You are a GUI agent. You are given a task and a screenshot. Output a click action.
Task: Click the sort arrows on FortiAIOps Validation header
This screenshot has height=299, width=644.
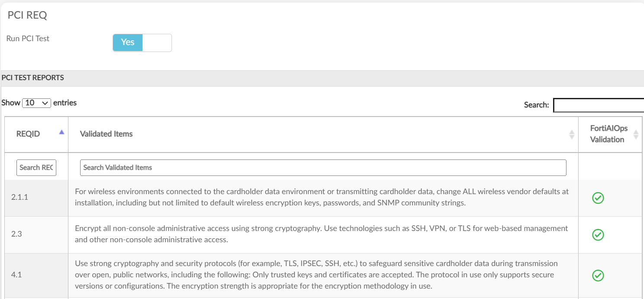click(635, 134)
